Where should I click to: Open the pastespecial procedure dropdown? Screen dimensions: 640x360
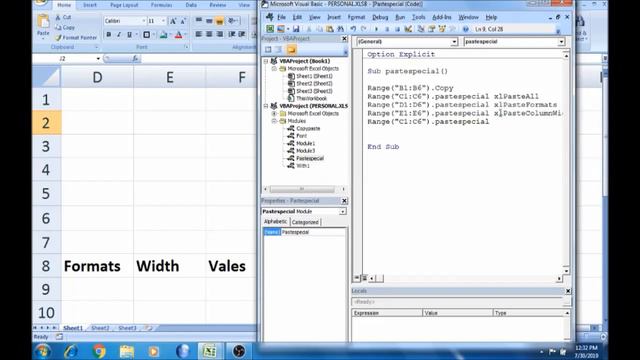(x=562, y=42)
